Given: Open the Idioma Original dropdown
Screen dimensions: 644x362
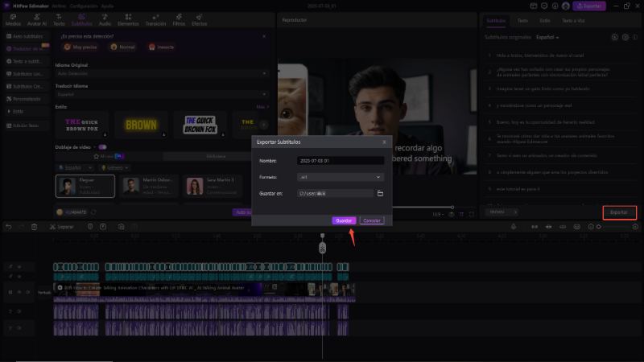Looking at the screenshot, I should tap(162, 73).
